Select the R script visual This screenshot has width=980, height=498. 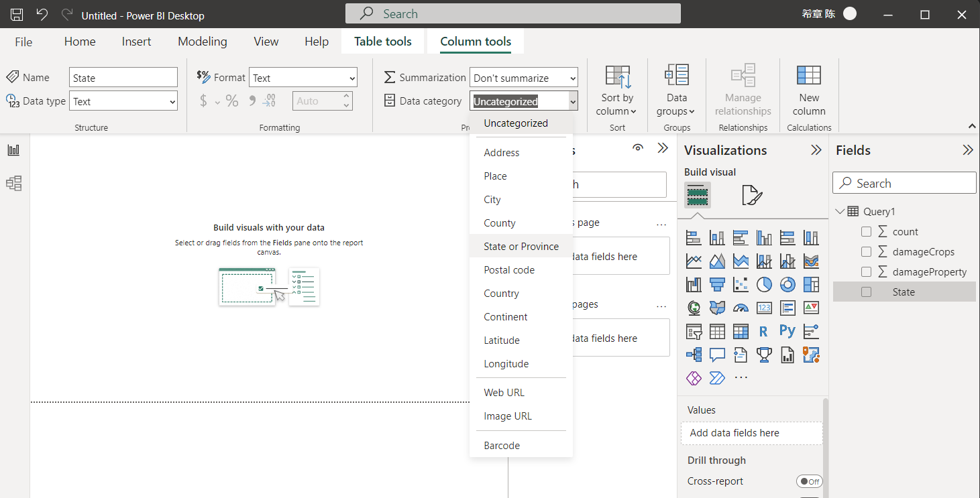pyautogui.click(x=764, y=331)
